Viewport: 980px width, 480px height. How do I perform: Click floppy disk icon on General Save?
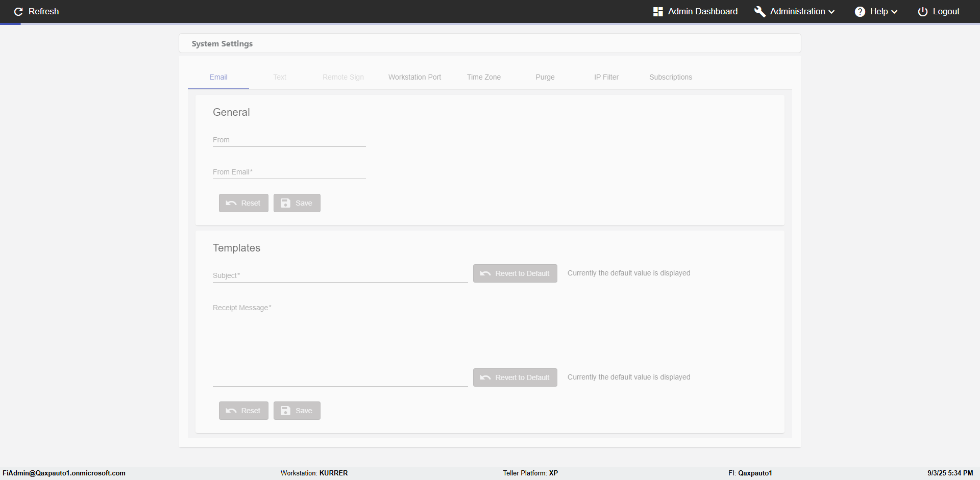point(286,203)
